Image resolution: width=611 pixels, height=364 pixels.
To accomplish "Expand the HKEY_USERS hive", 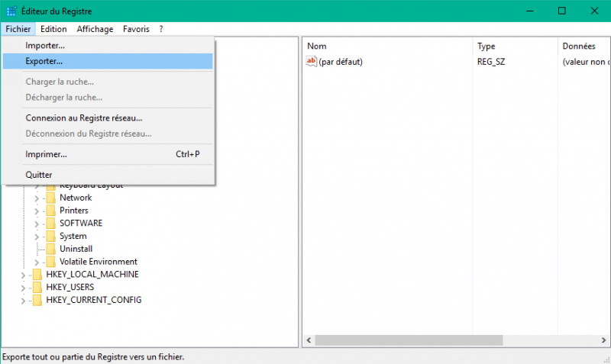I will (23, 288).
